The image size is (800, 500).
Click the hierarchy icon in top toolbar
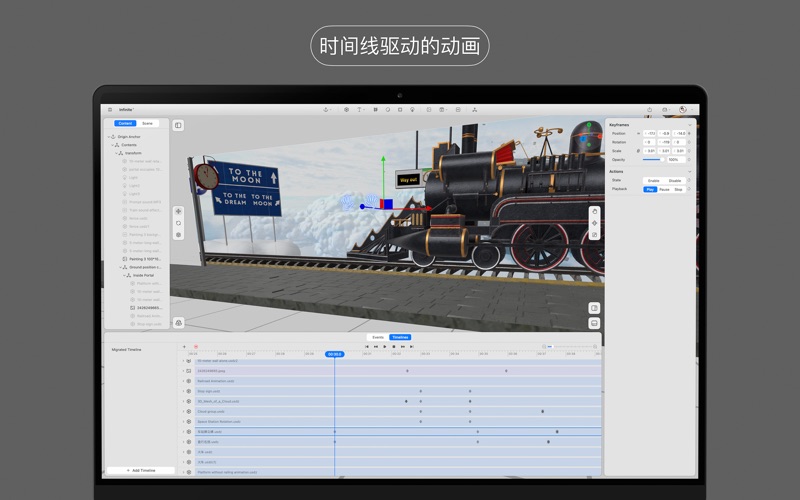(475, 109)
